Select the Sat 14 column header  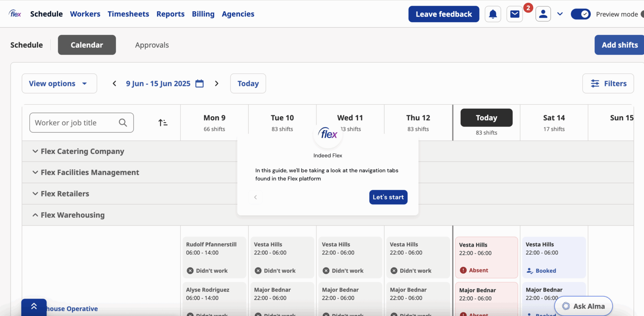[x=554, y=123]
